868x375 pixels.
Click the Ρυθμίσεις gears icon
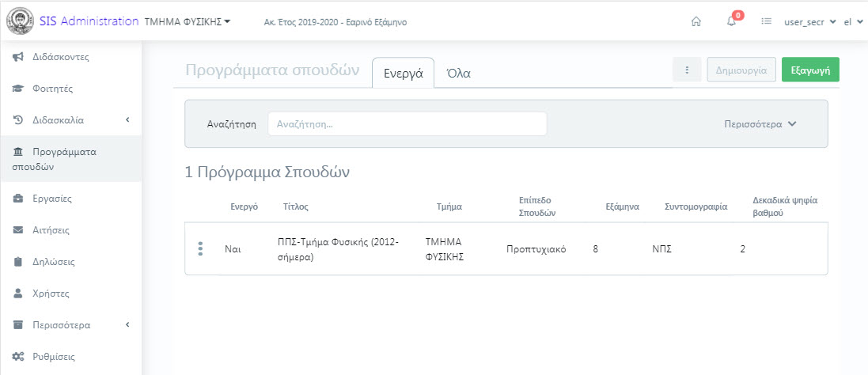[17, 357]
